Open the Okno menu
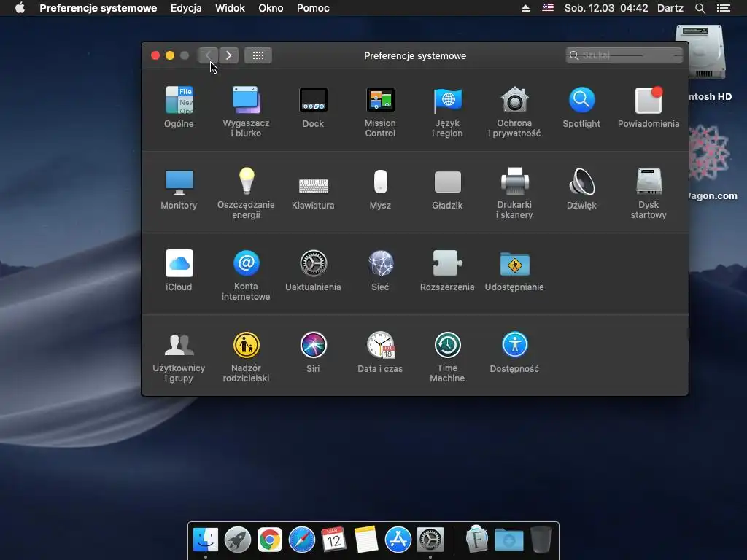This screenshot has height=560, width=747. coord(271,8)
